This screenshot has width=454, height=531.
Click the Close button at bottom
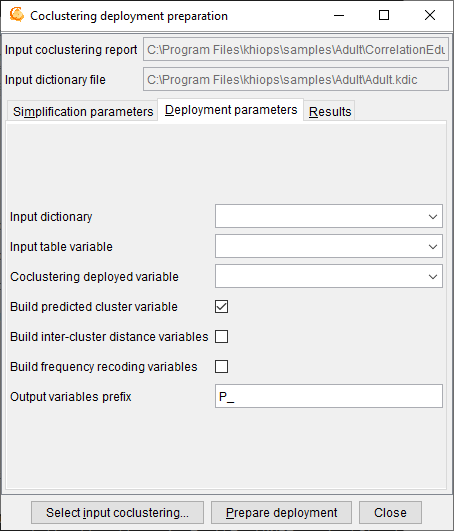tap(390, 513)
